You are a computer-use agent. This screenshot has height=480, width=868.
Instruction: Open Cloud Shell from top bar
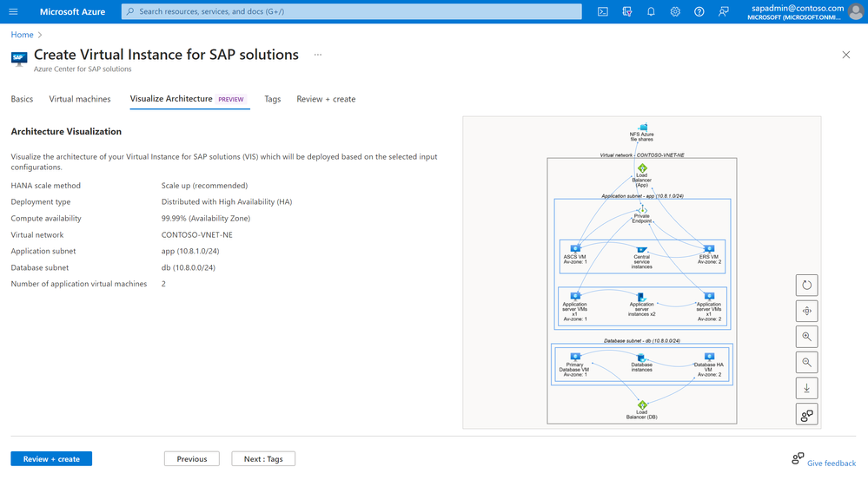[x=603, y=11]
